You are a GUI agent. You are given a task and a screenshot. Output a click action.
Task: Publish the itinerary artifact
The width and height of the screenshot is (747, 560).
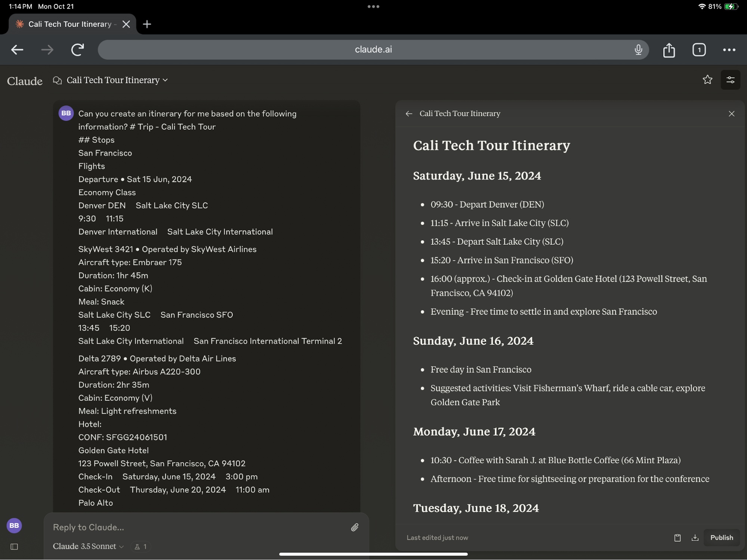click(721, 538)
